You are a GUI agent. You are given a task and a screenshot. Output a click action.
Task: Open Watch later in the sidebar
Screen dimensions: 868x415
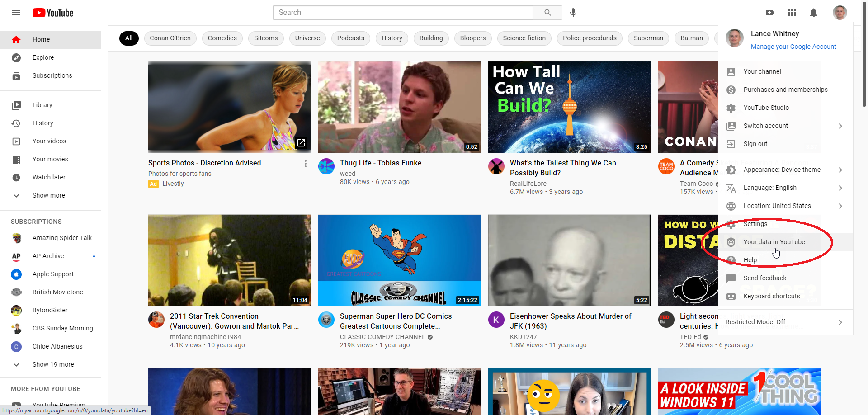(x=51, y=177)
